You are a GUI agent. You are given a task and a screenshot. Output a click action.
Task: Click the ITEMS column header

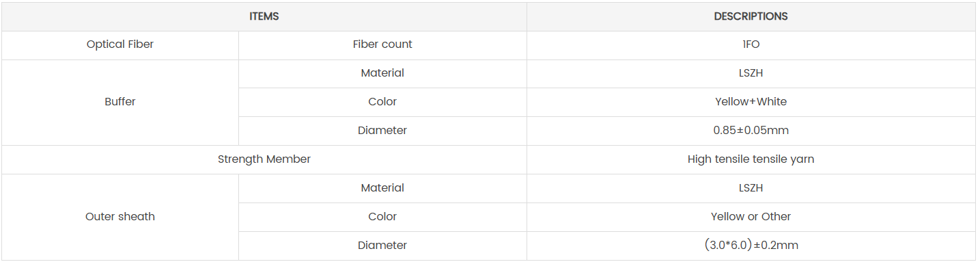(264, 16)
